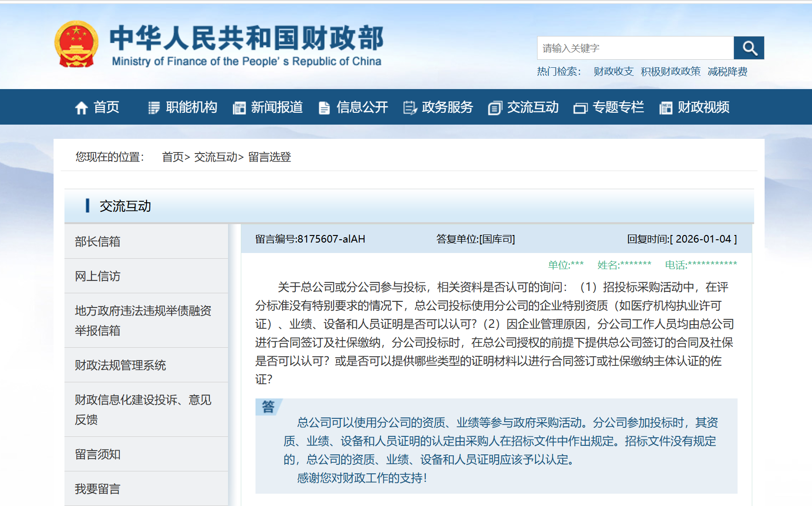Click hot search term 财政收支

[613, 72]
